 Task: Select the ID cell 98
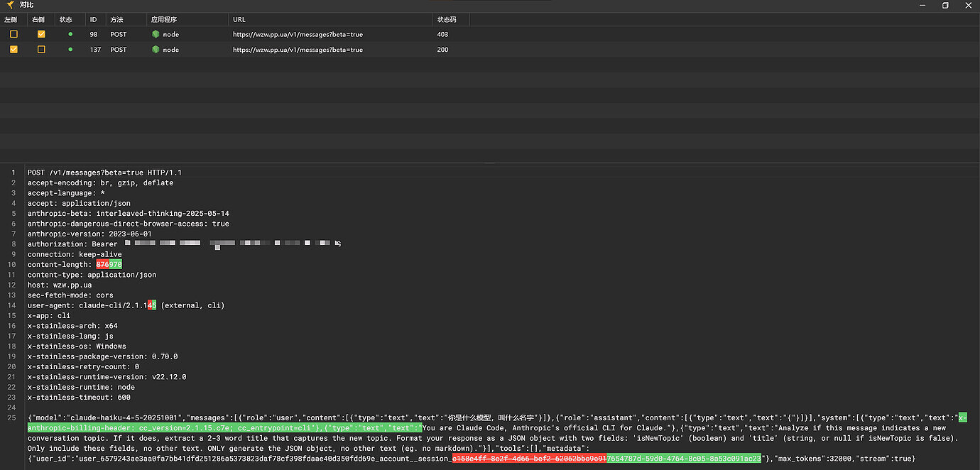coord(94,34)
